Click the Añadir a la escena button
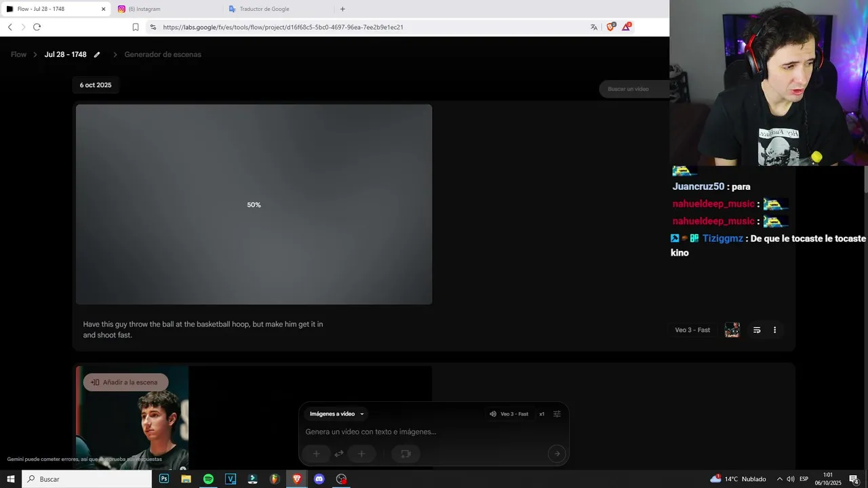Viewport: 868px width, 488px height. point(125,382)
